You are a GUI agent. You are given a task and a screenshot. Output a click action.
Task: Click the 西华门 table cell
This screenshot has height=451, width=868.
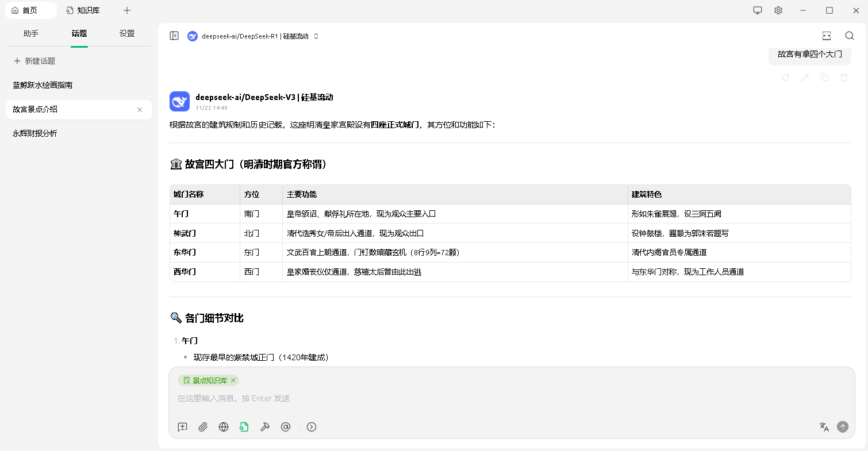point(205,272)
